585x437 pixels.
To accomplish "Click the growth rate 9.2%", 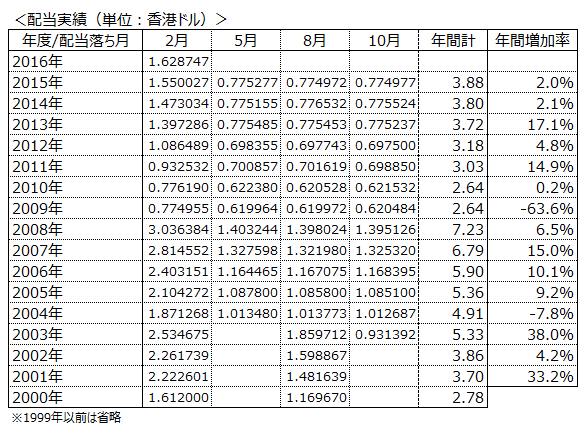I will [x=554, y=292].
